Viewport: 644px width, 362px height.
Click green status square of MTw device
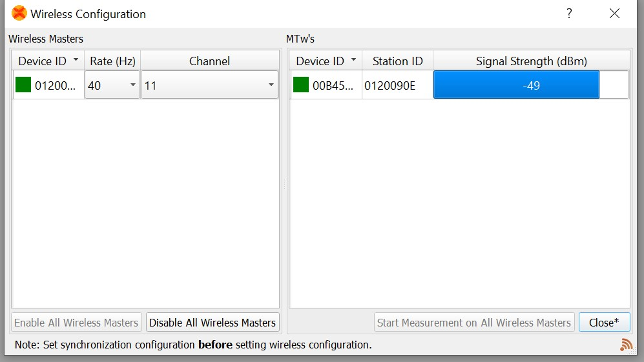(301, 85)
